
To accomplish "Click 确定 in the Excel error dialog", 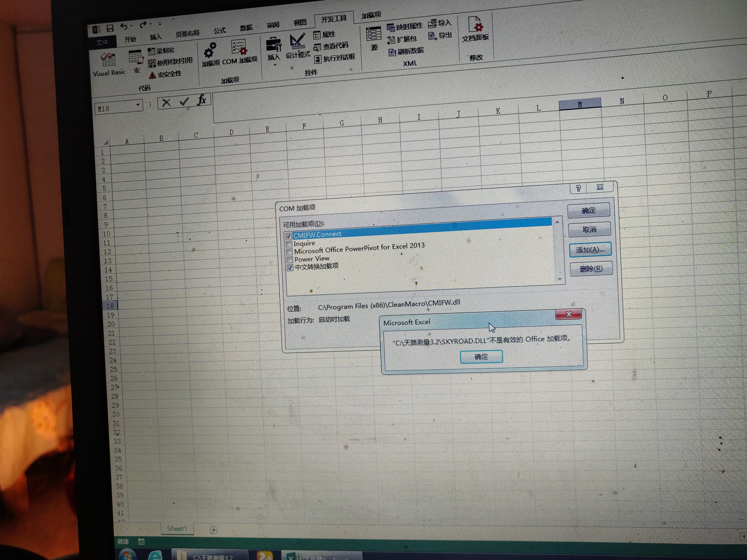I will [x=481, y=357].
